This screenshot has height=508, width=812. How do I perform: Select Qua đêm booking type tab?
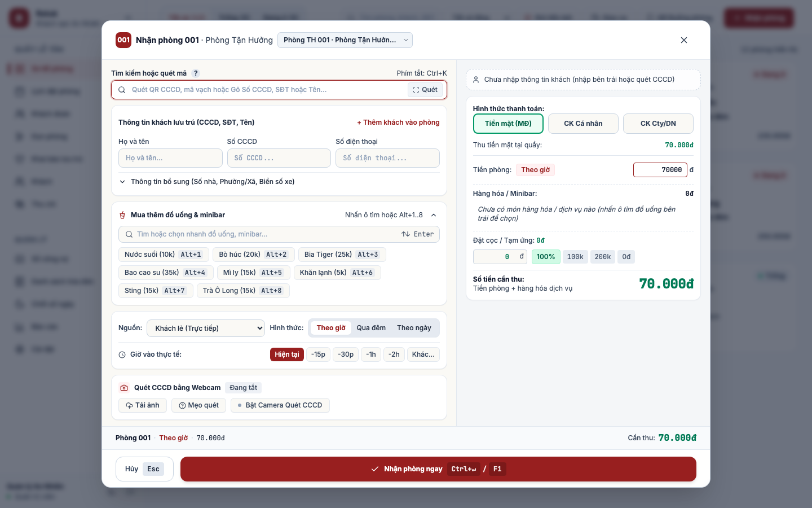[371, 328]
